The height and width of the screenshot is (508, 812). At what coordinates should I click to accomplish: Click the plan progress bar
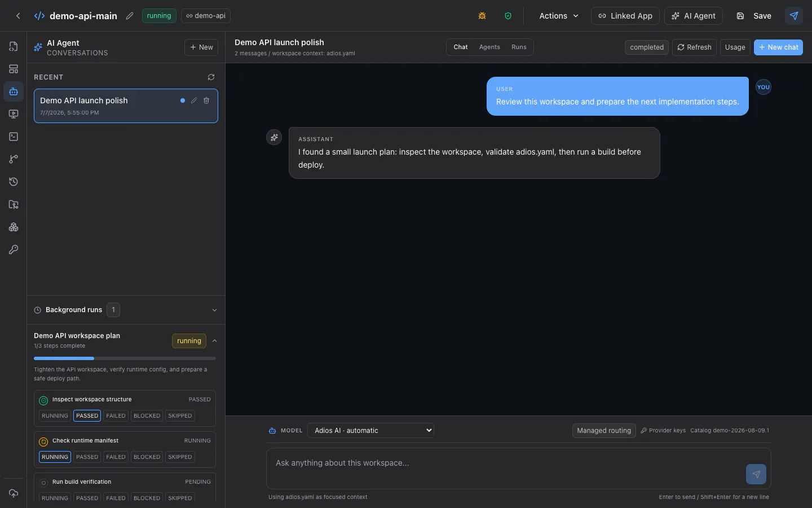pyautogui.click(x=125, y=358)
